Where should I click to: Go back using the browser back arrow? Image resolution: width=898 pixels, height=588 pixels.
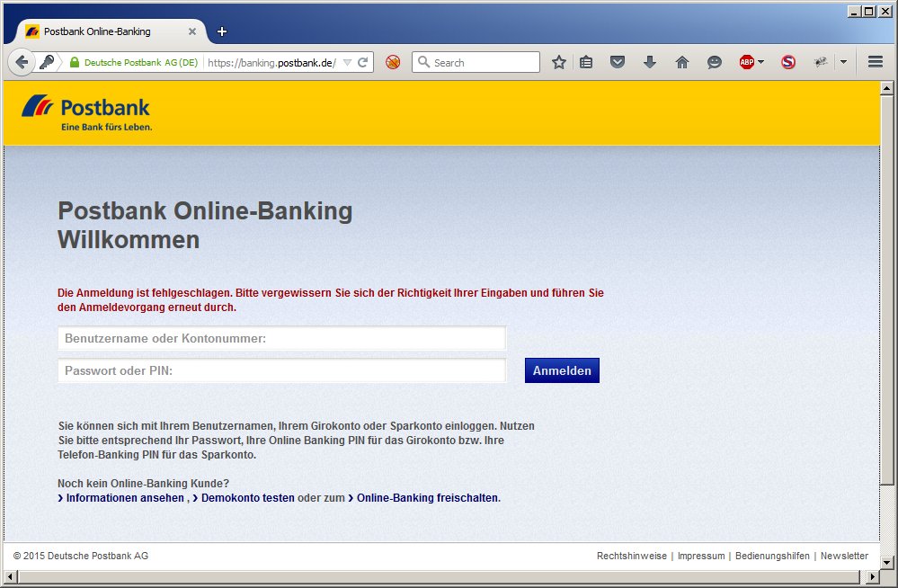tap(22, 62)
